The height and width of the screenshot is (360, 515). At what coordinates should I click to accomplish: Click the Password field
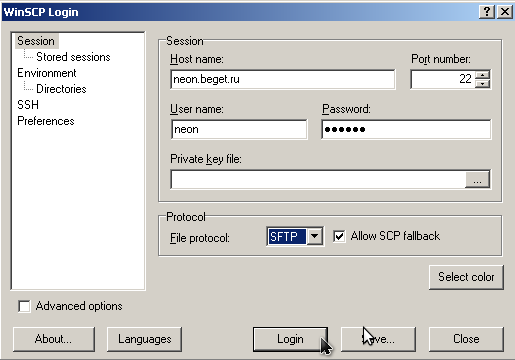406,129
